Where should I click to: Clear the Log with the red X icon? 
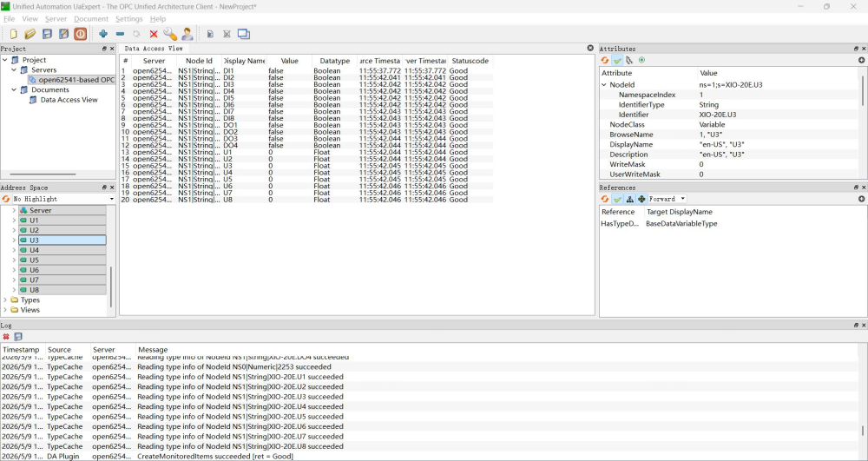point(6,337)
